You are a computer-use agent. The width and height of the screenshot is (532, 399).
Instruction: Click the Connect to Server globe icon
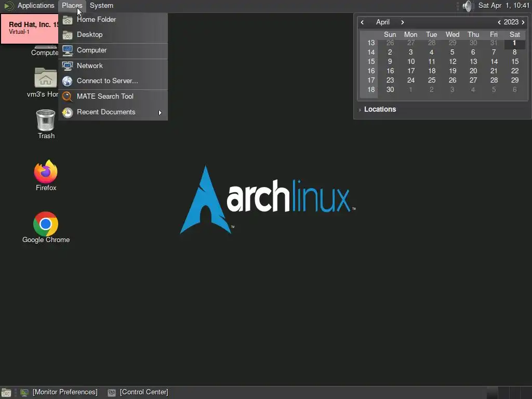pos(68,81)
